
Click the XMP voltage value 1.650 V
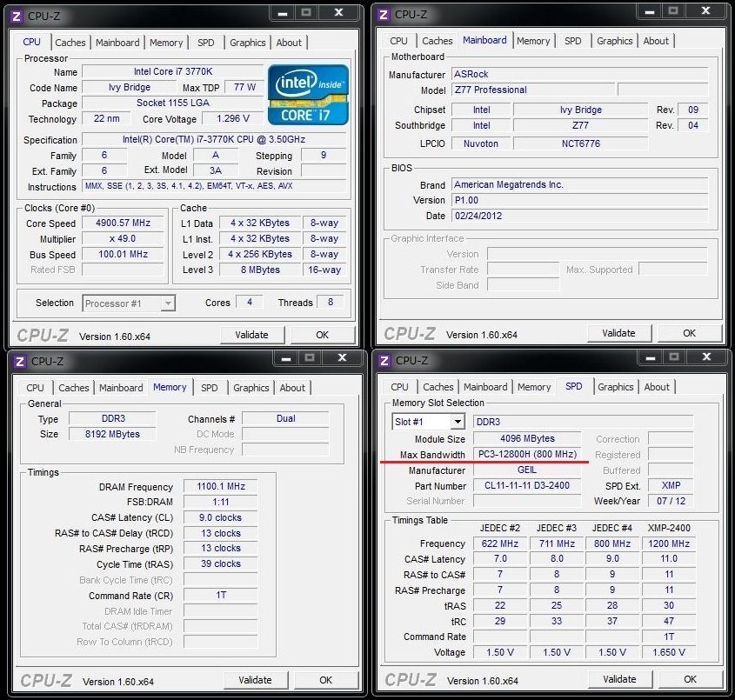pyautogui.click(x=669, y=652)
